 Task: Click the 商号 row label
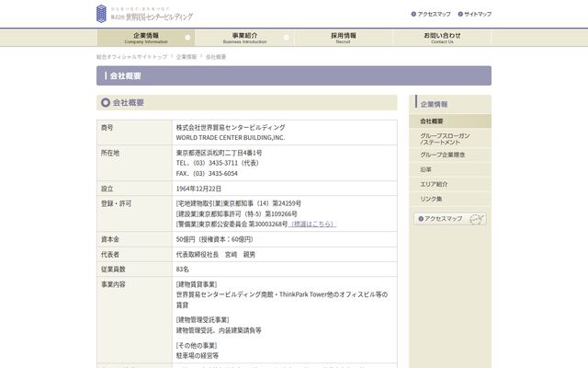tap(107, 128)
